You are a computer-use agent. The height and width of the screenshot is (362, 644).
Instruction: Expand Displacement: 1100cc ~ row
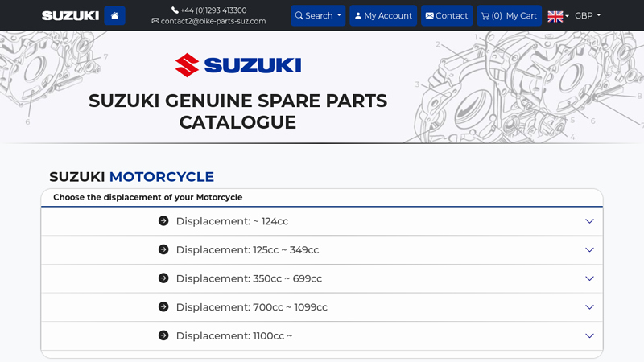[x=322, y=336]
